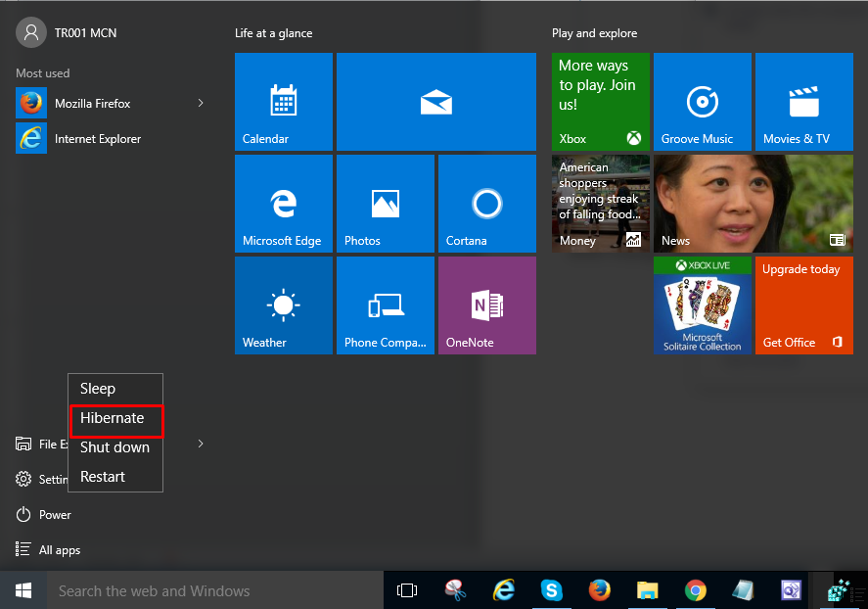Image resolution: width=868 pixels, height=609 pixels.
Task: Open the OneNote tile
Action: click(486, 305)
